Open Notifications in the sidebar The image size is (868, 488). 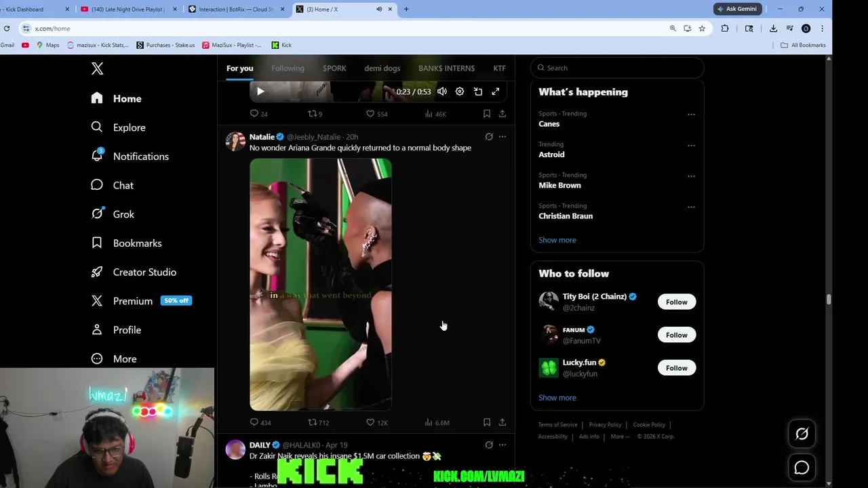130,157
